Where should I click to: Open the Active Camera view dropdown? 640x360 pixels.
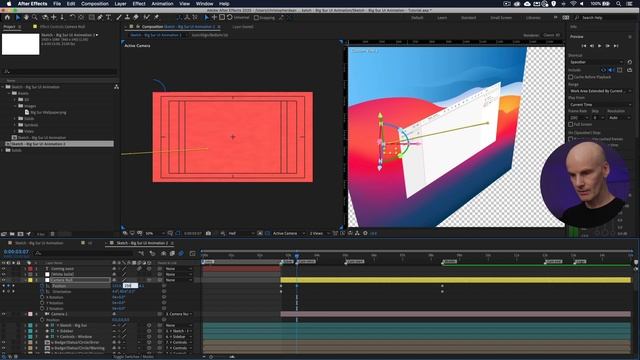tap(289, 233)
